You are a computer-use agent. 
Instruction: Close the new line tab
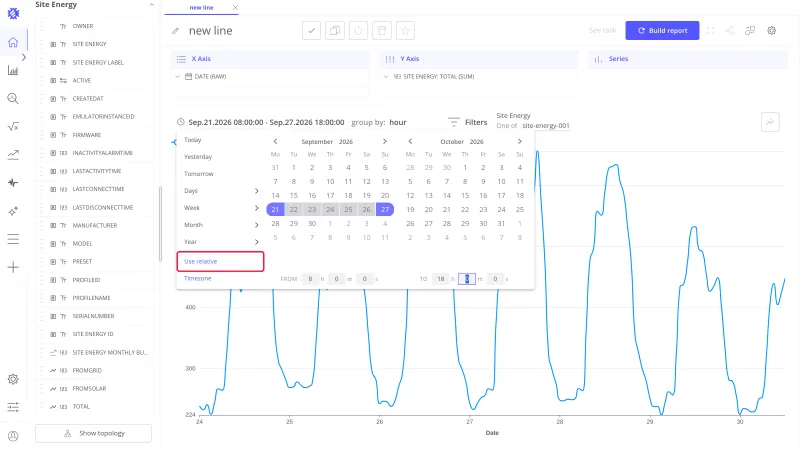point(235,8)
